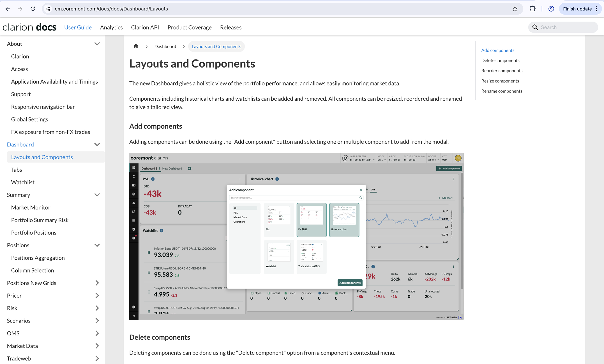Open the Product Coverage tab

pos(190,27)
